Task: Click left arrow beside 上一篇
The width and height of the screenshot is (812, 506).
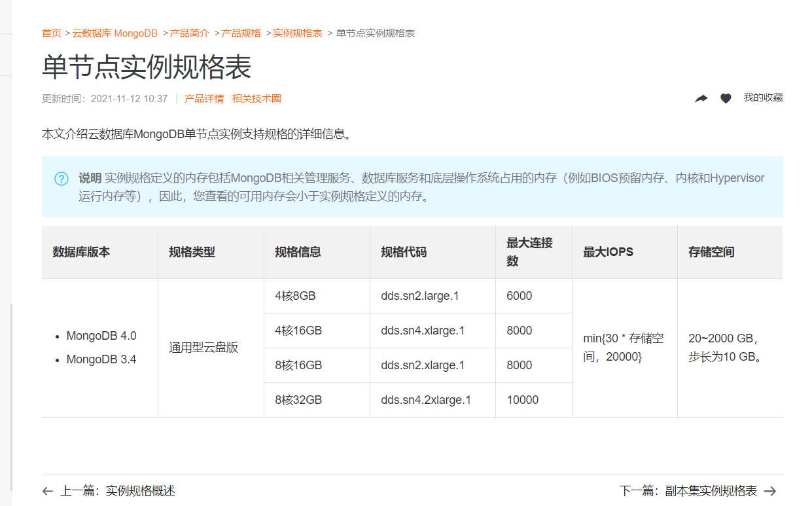Action: (x=48, y=491)
